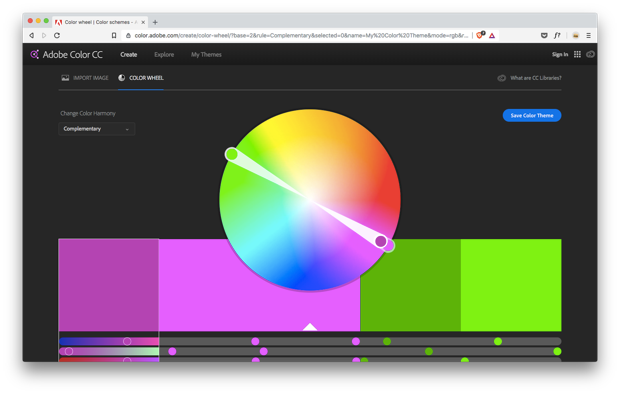Click the center of the color wheel
The height and width of the screenshot is (394, 620).
[310, 200]
